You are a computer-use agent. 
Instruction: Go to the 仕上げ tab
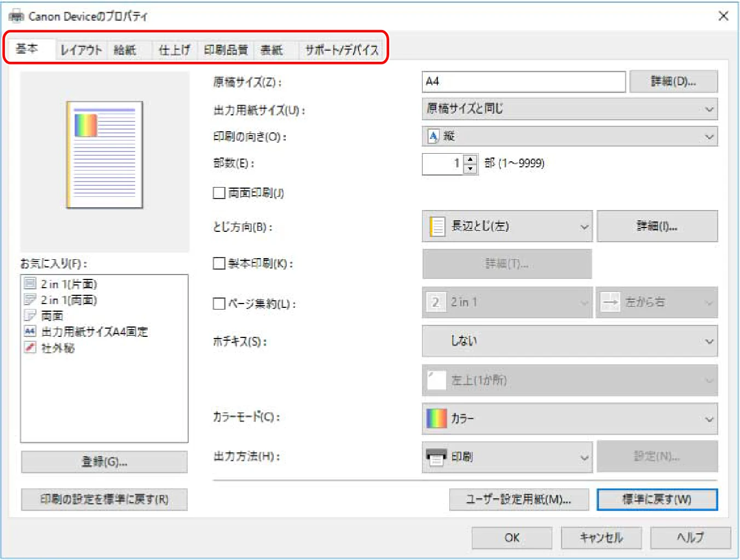coord(174,50)
